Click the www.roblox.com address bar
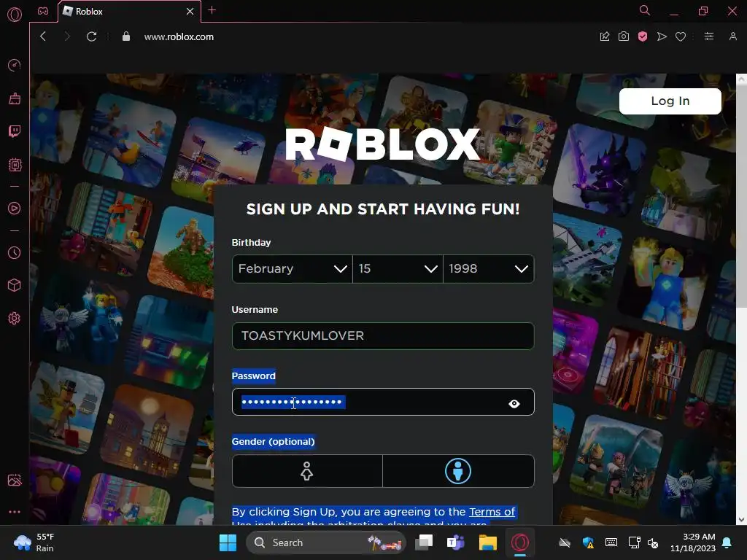The width and height of the screenshot is (747, 560). [x=179, y=36]
